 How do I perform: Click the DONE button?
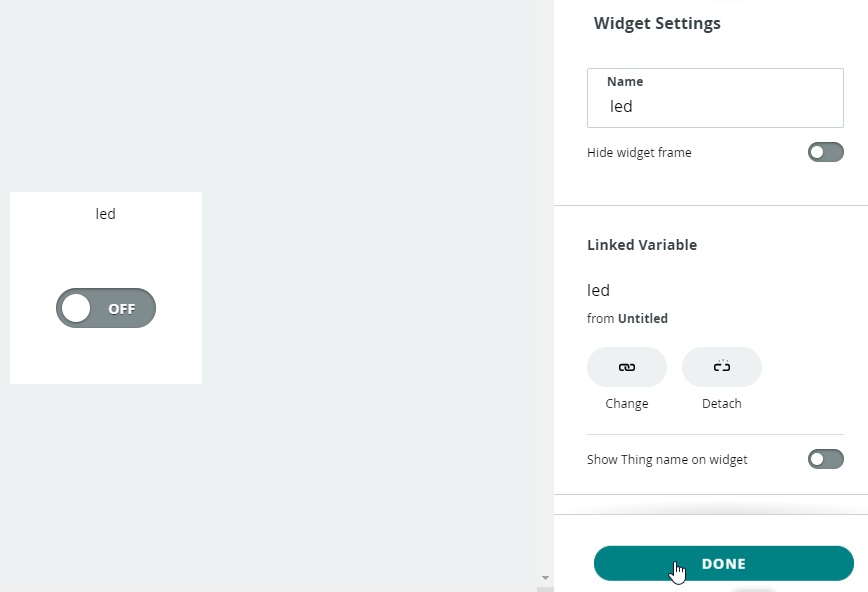(x=724, y=563)
